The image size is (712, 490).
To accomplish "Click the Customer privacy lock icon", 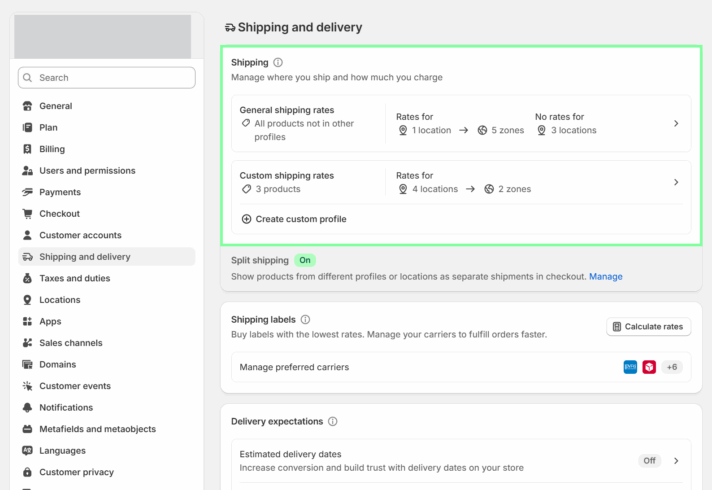I will click(27, 472).
